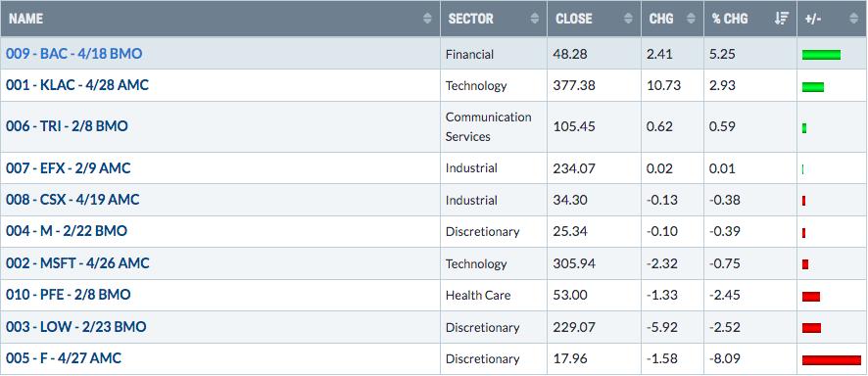Click +/- column sort arrows icon
This screenshot has height=376, width=868.
pos(853,19)
